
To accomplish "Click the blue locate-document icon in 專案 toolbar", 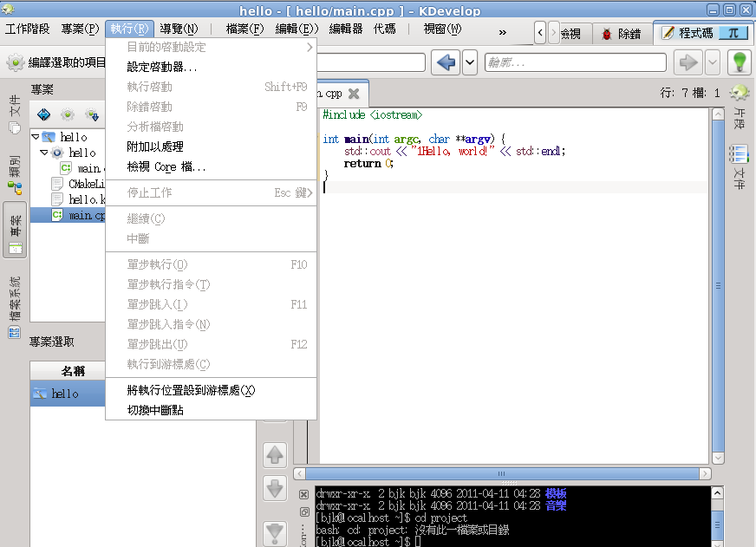I will [x=44, y=114].
